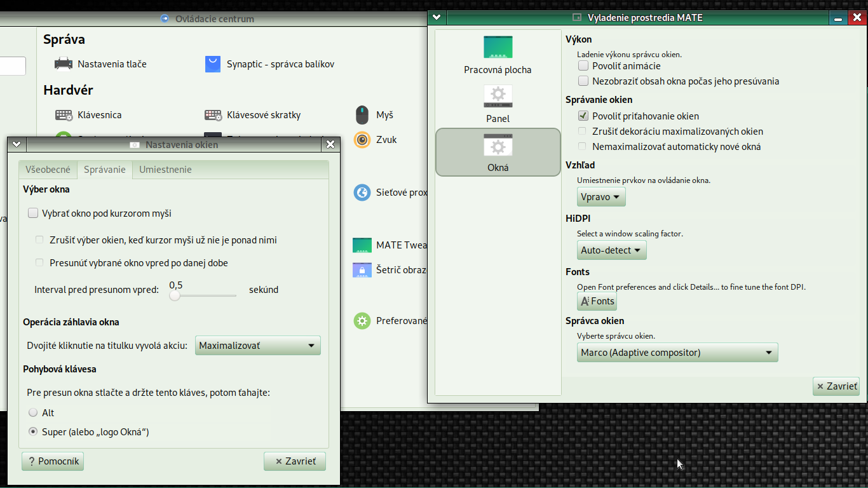
Task: Expand the Maximalizovať title bar action dropdown
Action: click(x=257, y=346)
